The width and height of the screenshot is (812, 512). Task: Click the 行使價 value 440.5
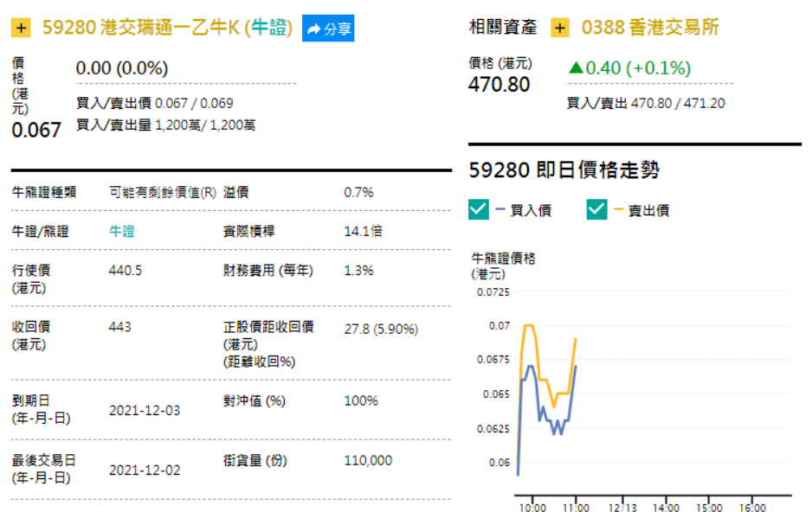coord(125,270)
